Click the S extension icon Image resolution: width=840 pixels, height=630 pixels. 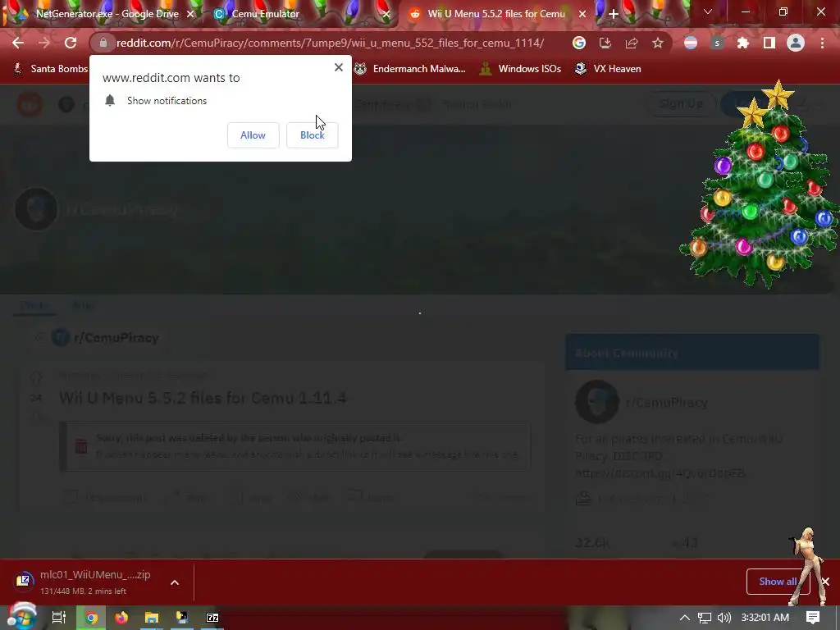click(717, 43)
